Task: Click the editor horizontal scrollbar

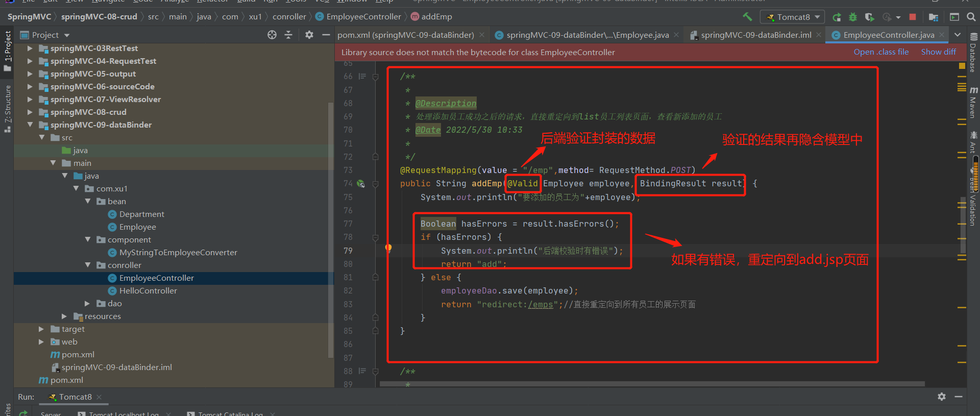Action: point(652,384)
